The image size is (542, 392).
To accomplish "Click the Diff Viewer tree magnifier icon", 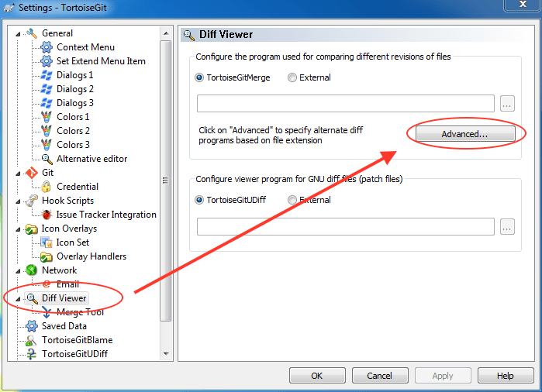I will point(32,298).
